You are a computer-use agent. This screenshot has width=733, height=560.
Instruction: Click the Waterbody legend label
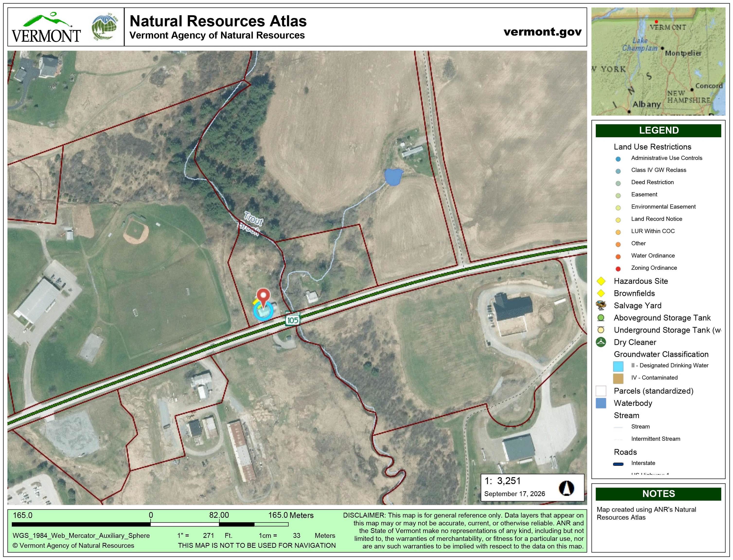tap(633, 403)
